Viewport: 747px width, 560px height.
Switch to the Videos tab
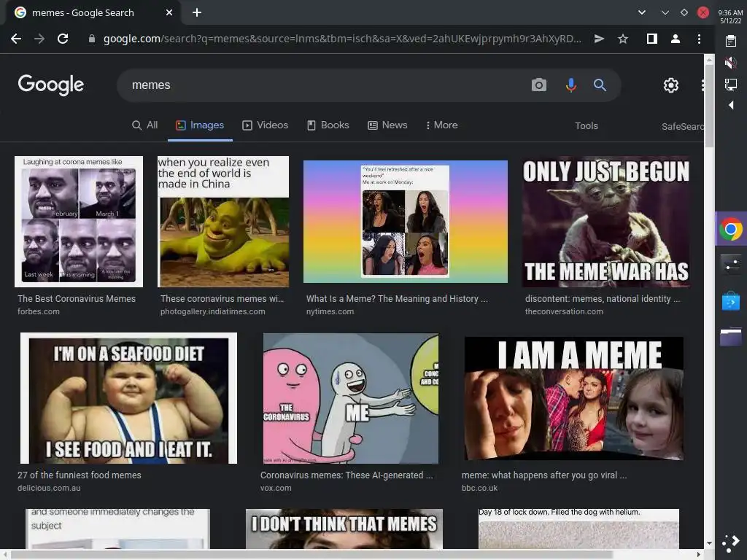[x=266, y=125]
